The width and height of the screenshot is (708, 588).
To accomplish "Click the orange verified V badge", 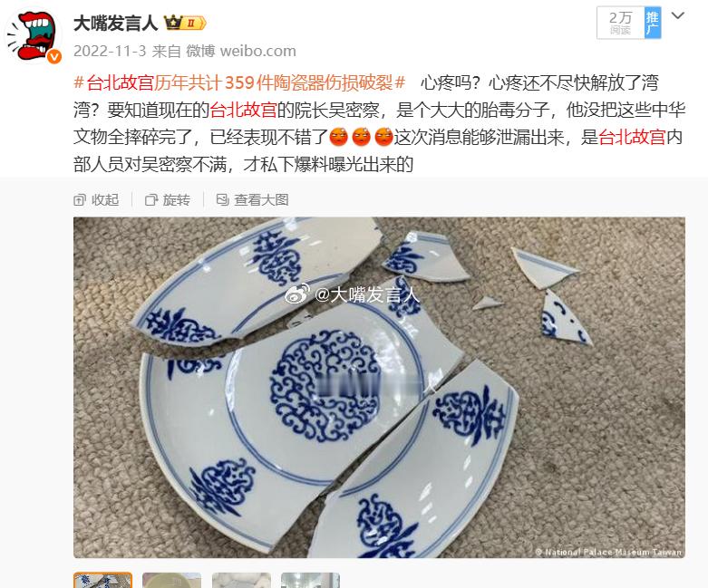I will [54, 56].
